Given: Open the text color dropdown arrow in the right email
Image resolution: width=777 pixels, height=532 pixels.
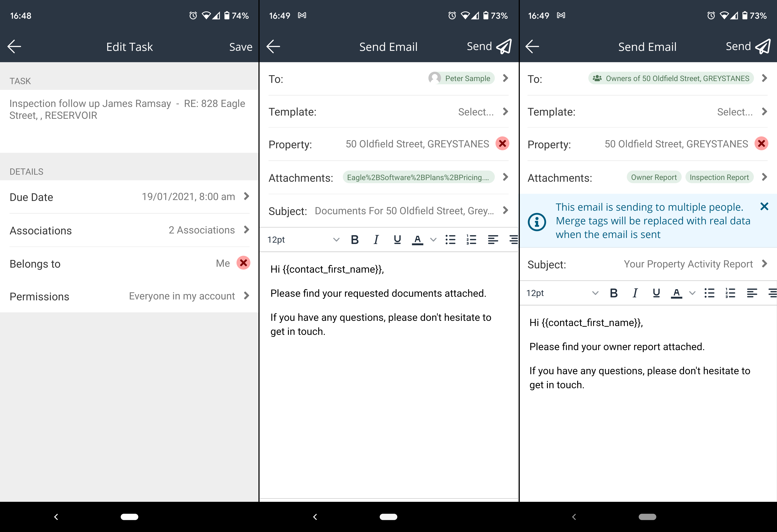Looking at the screenshot, I should pyautogui.click(x=692, y=293).
